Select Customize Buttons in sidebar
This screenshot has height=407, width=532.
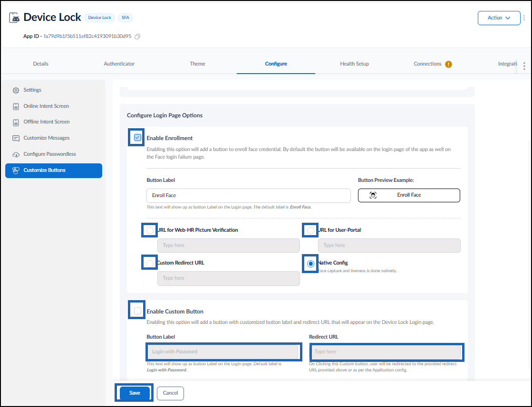pyautogui.click(x=54, y=170)
